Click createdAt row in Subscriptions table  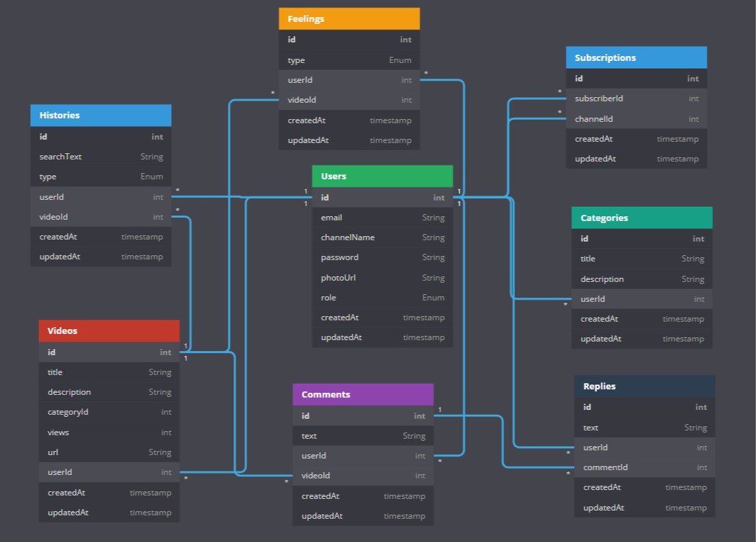pyautogui.click(x=636, y=139)
